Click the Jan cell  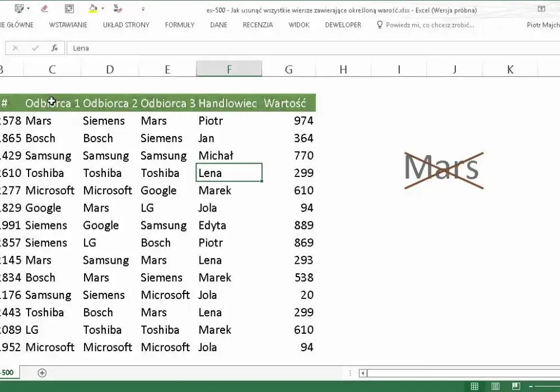229,138
